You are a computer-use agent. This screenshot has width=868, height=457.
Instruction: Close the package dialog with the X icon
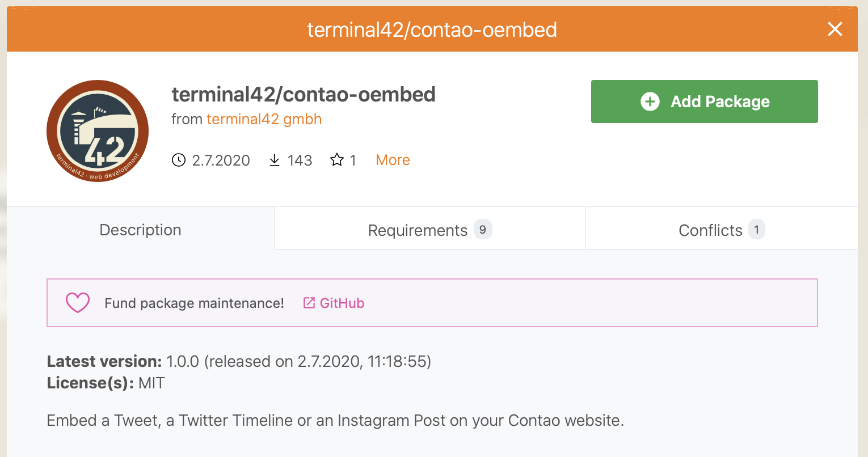pyautogui.click(x=835, y=29)
